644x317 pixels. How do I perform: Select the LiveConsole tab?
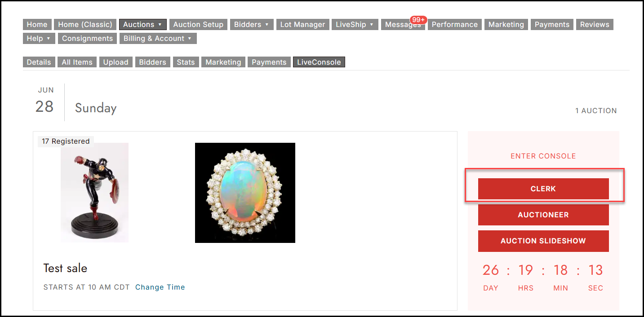pyautogui.click(x=319, y=62)
